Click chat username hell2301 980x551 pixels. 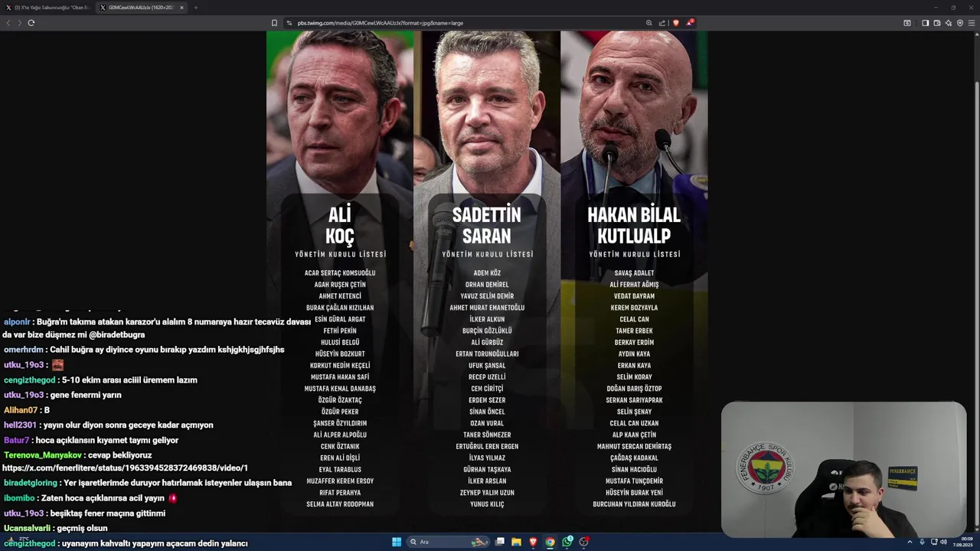click(20, 425)
